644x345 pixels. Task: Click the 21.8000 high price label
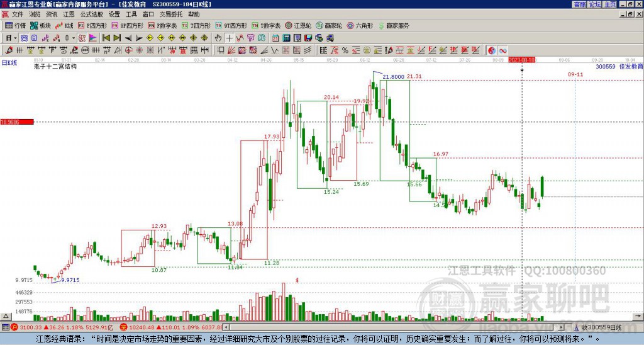pos(393,76)
